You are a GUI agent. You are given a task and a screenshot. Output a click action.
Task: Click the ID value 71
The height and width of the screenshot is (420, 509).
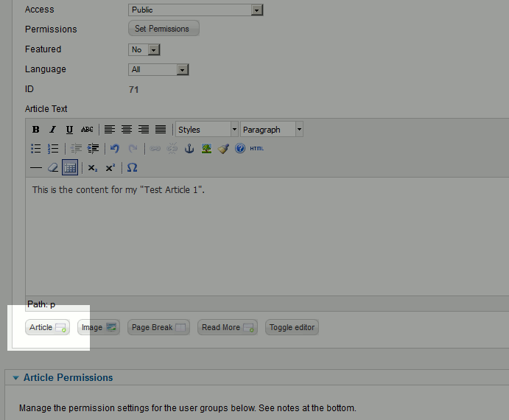(134, 90)
